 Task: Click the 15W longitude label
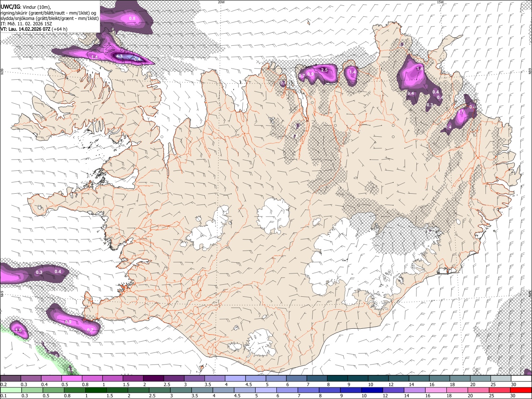coord(440,2)
